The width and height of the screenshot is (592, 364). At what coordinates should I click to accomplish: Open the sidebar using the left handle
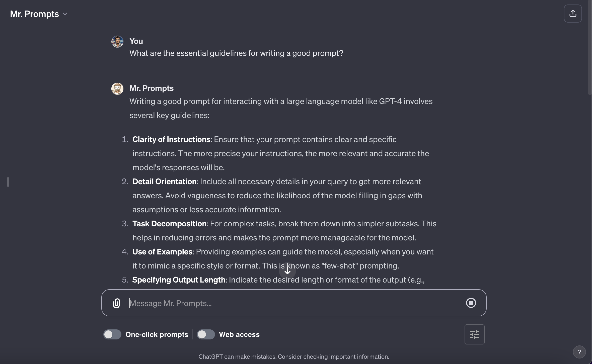pos(8,182)
